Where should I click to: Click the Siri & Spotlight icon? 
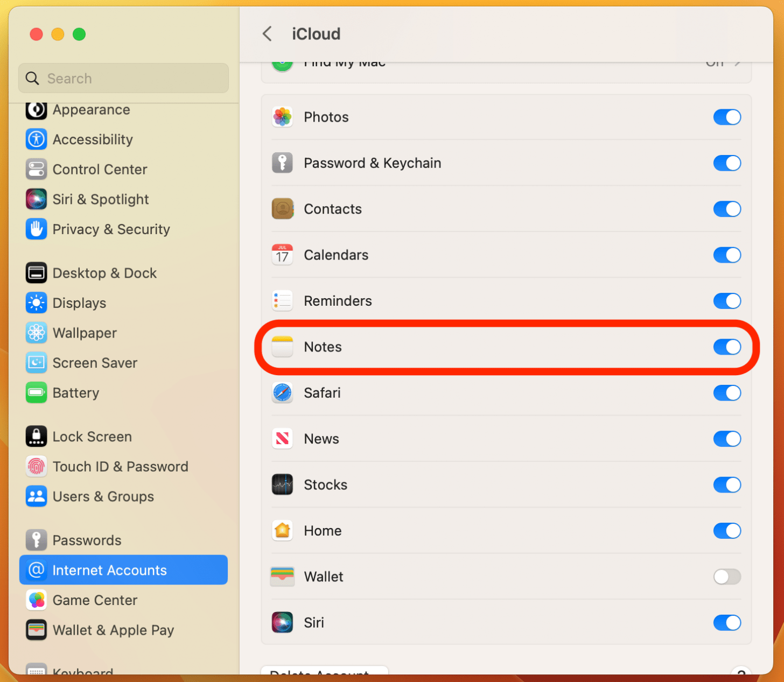36,199
